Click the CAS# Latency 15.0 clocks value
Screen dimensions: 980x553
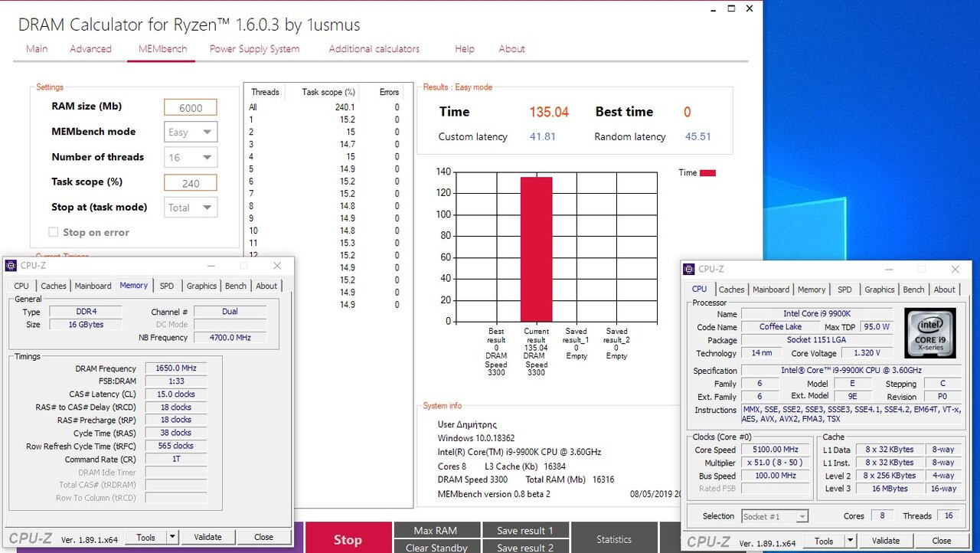tap(176, 394)
